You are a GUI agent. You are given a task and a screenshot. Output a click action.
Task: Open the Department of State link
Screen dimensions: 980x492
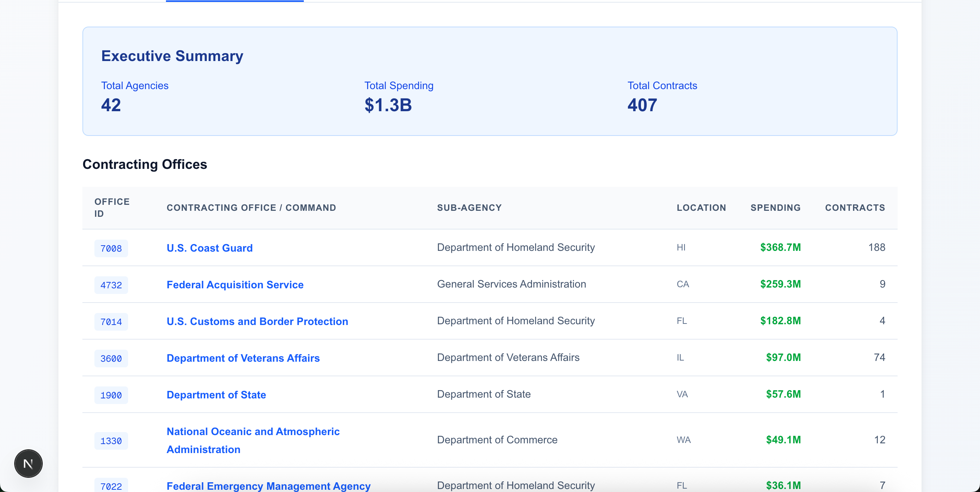pyautogui.click(x=216, y=395)
